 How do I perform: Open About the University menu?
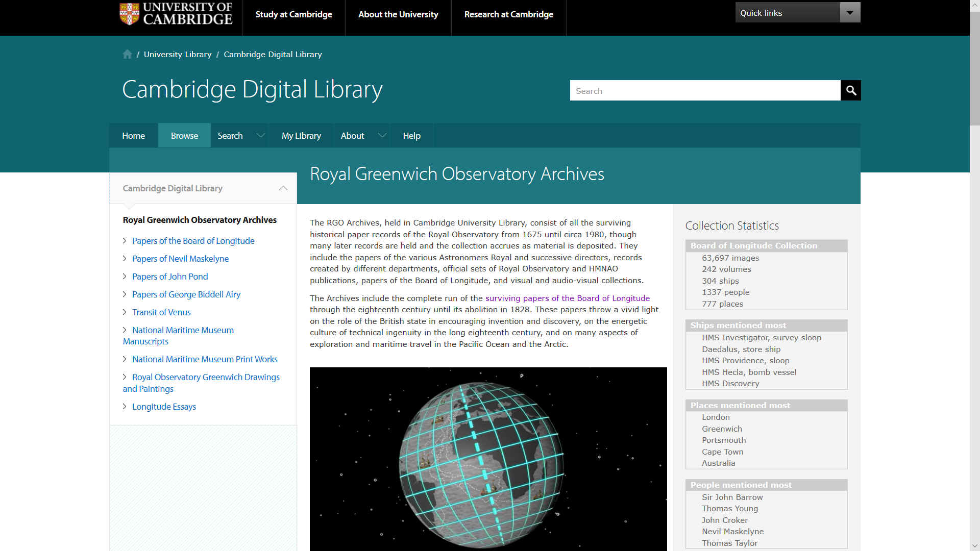(398, 14)
